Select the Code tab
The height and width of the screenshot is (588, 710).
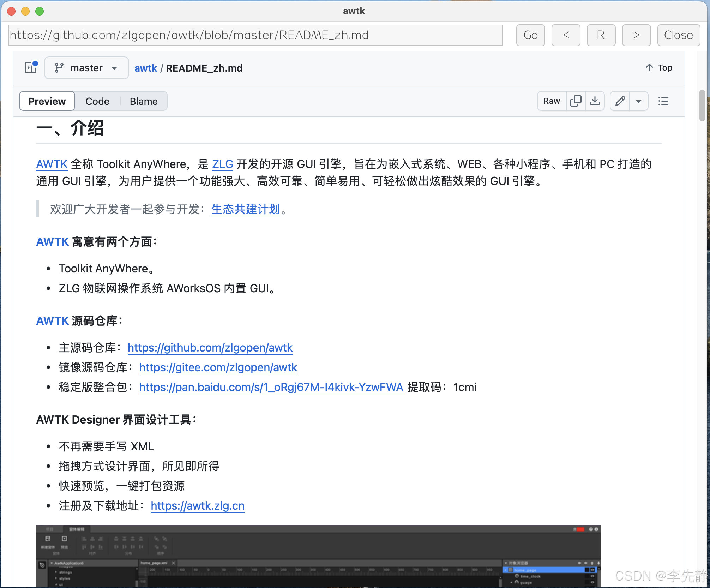(x=97, y=101)
